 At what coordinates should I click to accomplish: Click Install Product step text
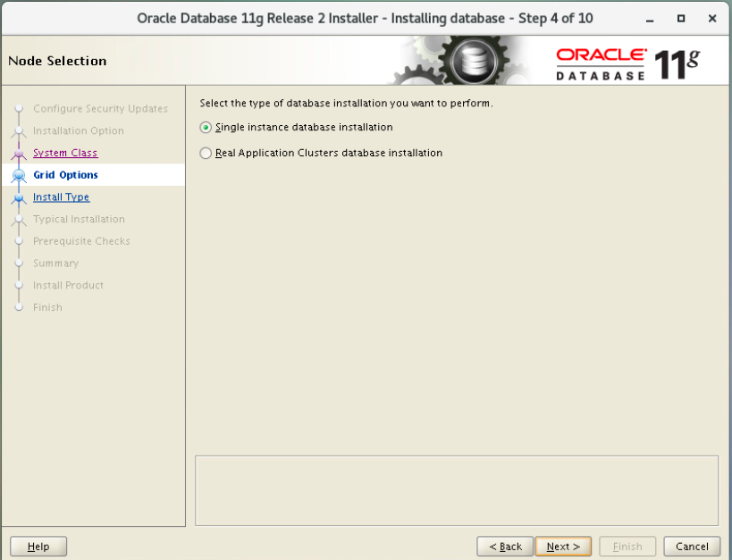(x=68, y=285)
